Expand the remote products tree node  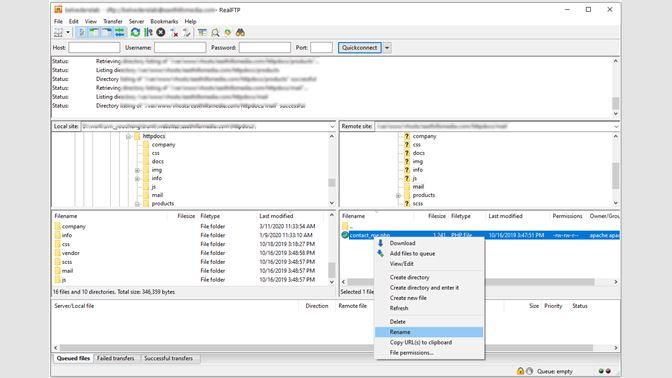pyautogui.click(x=398, y=195)
